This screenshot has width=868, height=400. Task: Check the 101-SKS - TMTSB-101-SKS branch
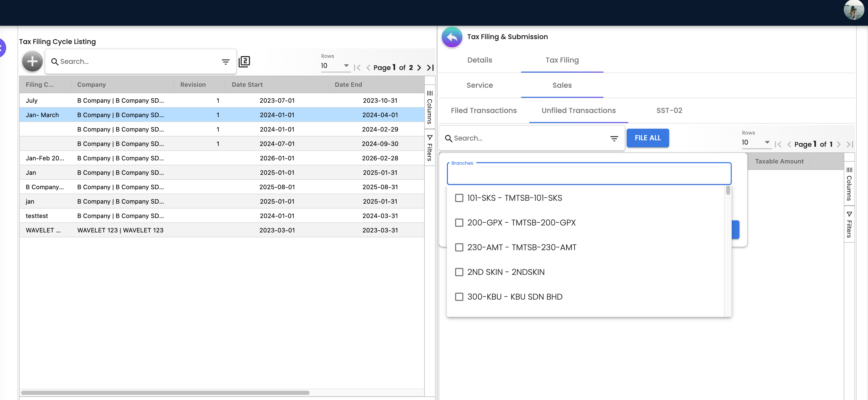(459, 198)
